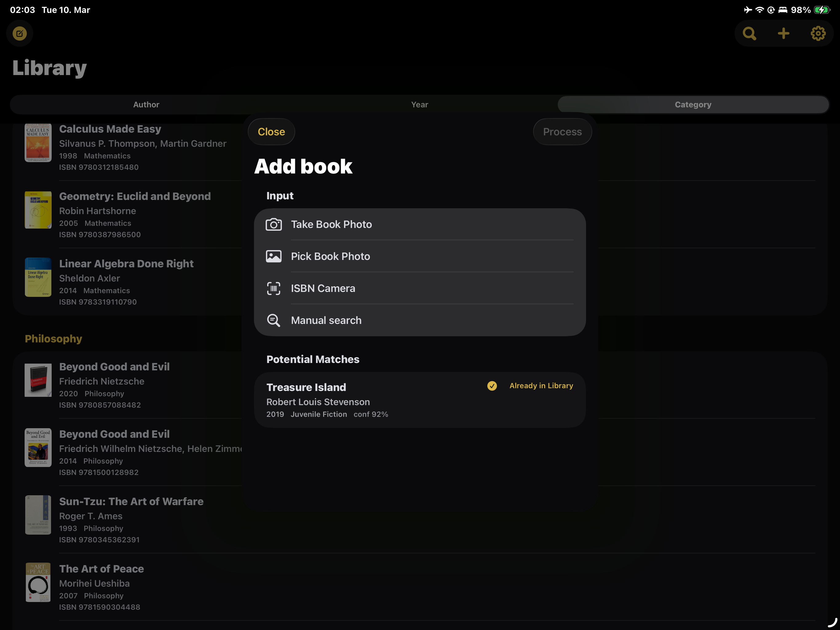Open 2020 Beyond Good and Evil cover
The width and height of the screenshot is (840, 630).
38,380
